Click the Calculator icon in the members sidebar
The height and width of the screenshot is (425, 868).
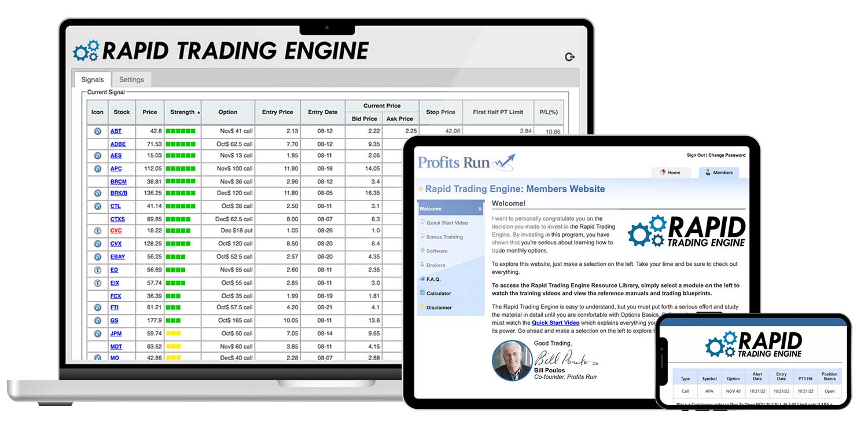tap(422, 292)
